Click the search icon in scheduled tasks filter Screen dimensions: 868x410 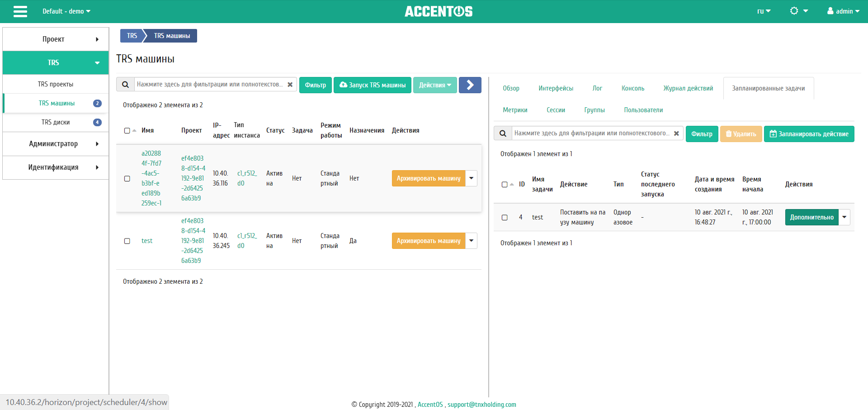(503, 133)
